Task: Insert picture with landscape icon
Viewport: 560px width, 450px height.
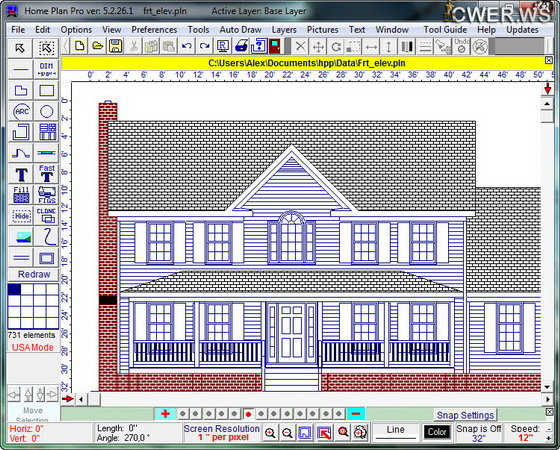Action: (x=20, y=237)
